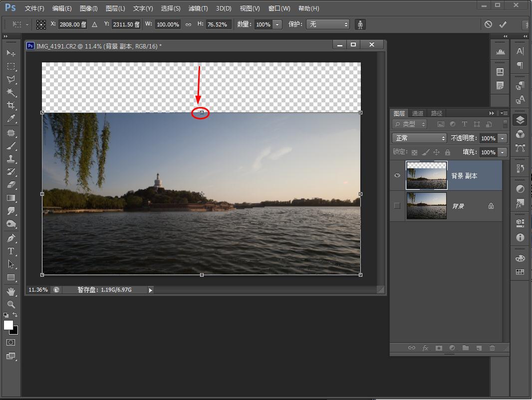Show the locked 背景 layer
Screen dimensions: 532x400
397,206
